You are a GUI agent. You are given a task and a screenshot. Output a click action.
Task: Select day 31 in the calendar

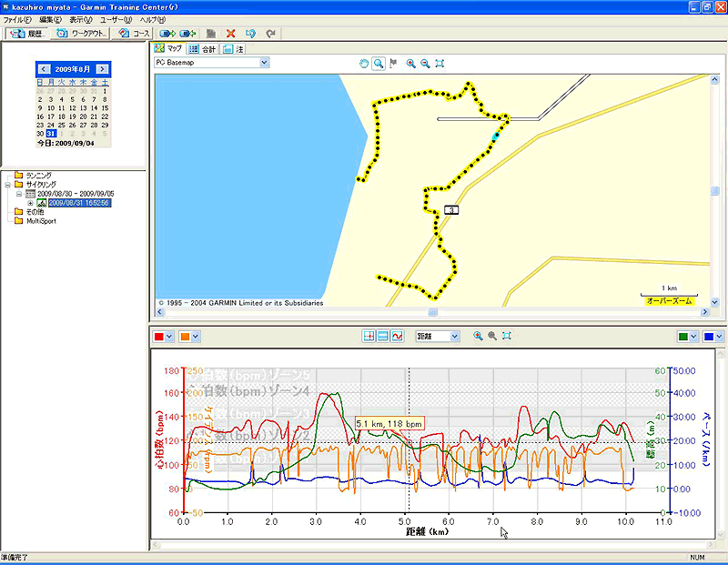tap(51, 134)
